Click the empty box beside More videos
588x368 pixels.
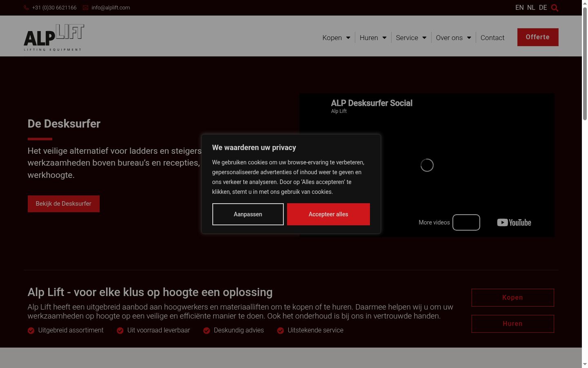[466, 222]
